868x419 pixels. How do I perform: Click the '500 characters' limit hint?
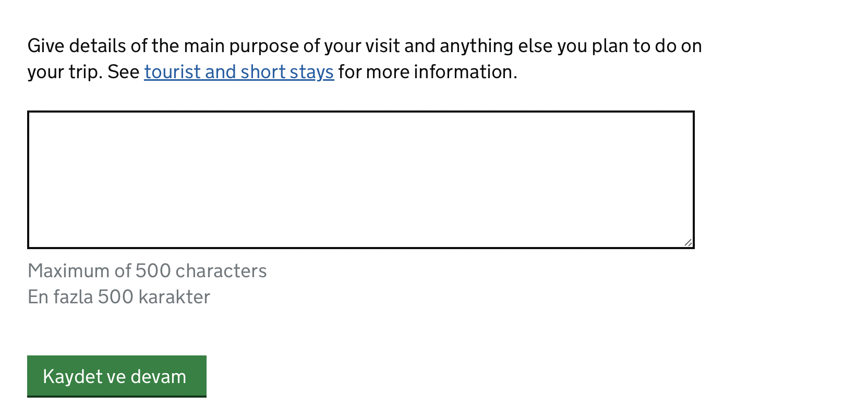click(201, 271)
